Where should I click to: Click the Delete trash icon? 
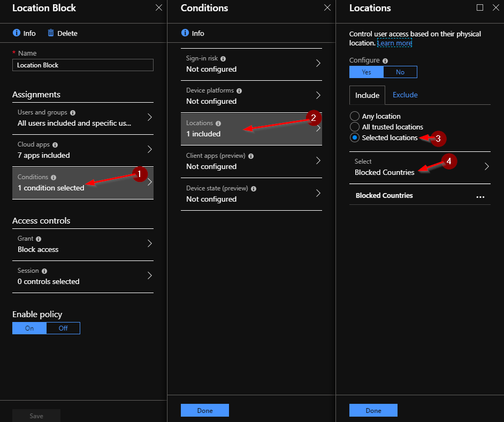[x=51, y=33]
